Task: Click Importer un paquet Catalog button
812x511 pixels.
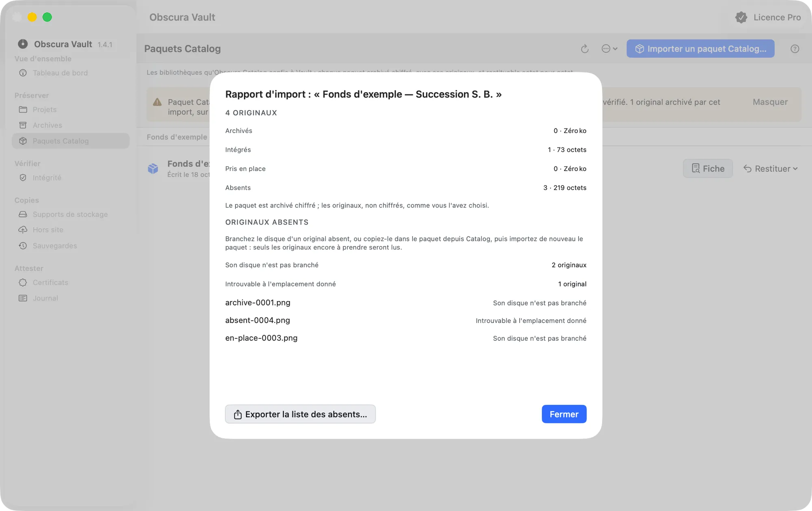Action: (700, 49)
